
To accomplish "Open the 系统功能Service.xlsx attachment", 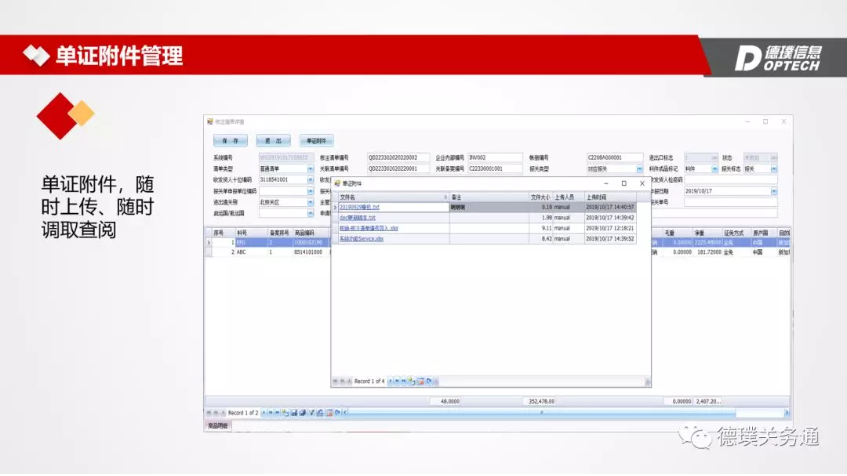I will coord(361,239).
